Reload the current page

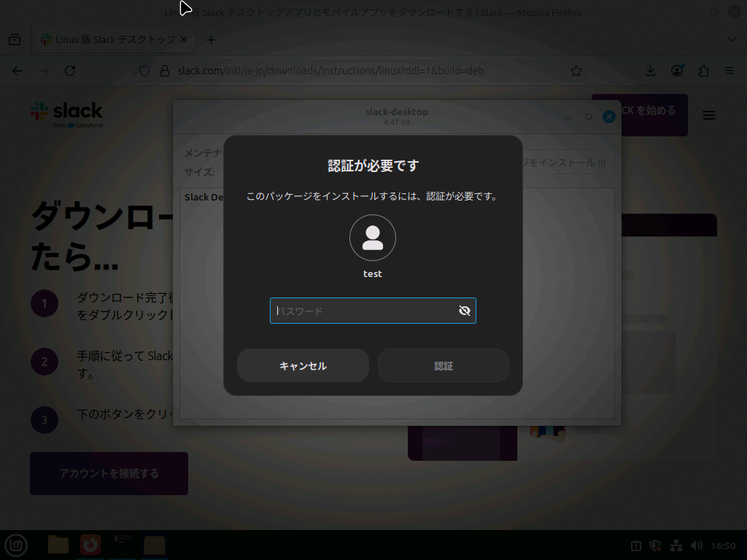pos(70,71)
